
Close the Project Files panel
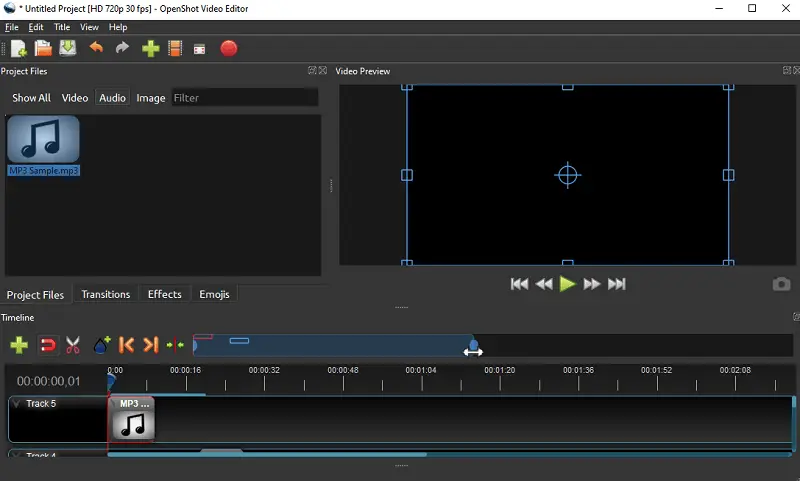(x=323, y=70)
